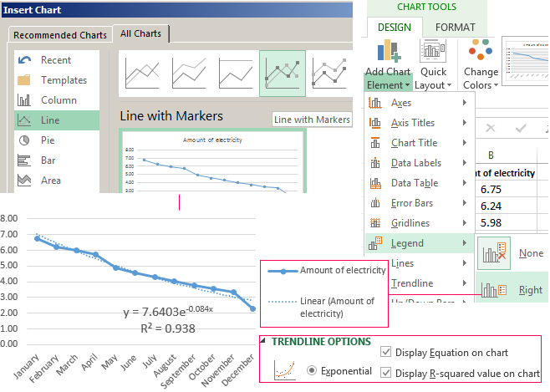The width and height of the screenshot is (550, 392).
Task: Select the Exponential trendline radio button
Action: pyautogui.click(x=313, y=371)
